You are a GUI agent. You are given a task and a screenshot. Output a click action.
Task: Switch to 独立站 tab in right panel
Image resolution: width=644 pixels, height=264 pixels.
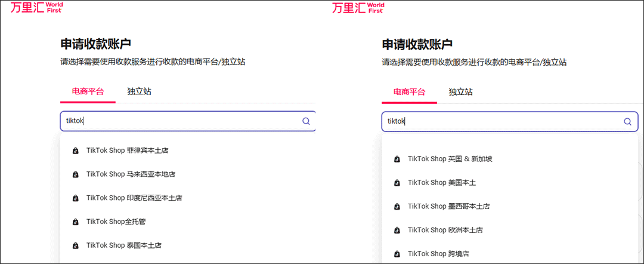pos(461,91)
